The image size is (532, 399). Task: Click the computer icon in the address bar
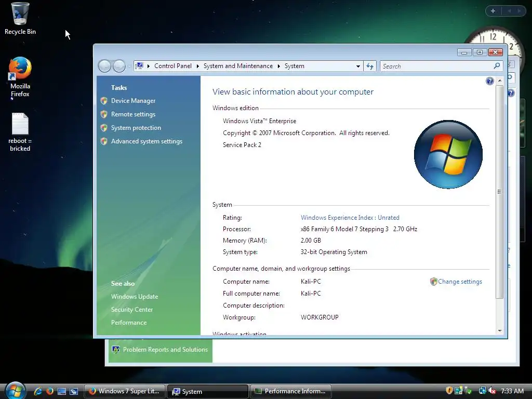(x=139, y=66)
